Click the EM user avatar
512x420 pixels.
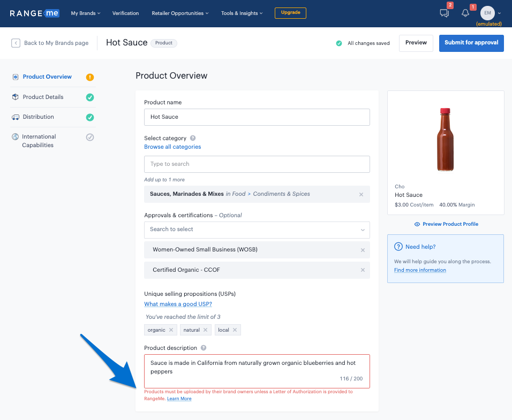click(x=487, y=13)
